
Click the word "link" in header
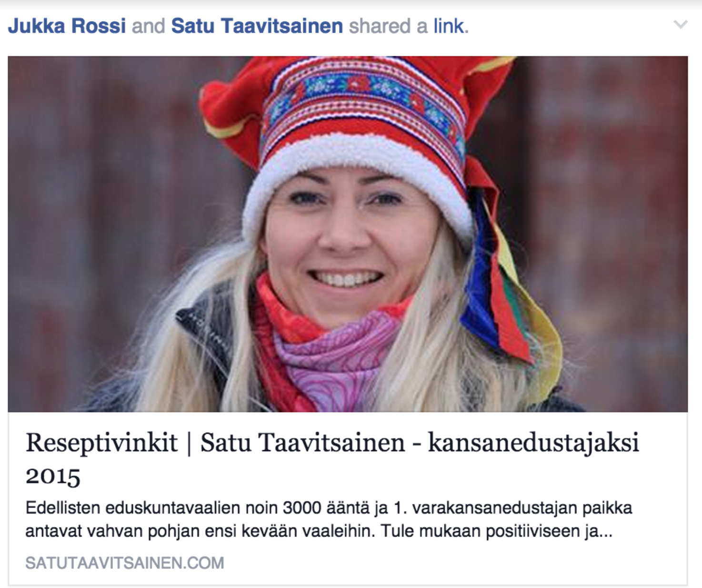[x=449, y=26]
